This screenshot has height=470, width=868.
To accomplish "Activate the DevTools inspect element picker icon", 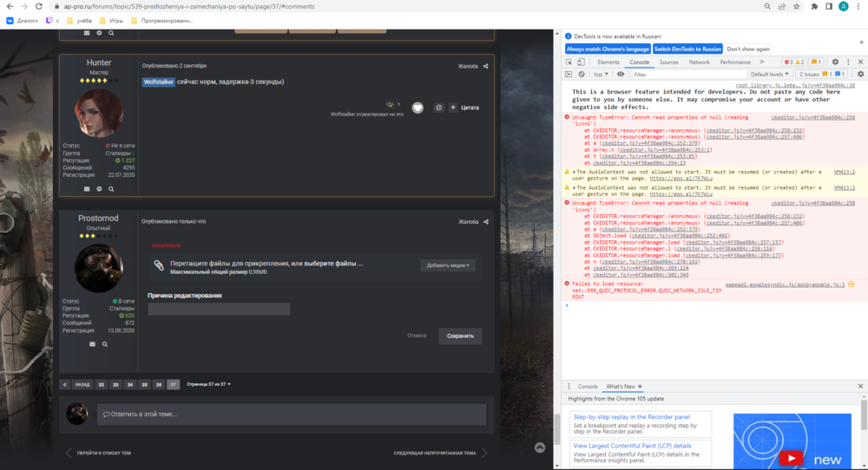I will tap(569, 62).
